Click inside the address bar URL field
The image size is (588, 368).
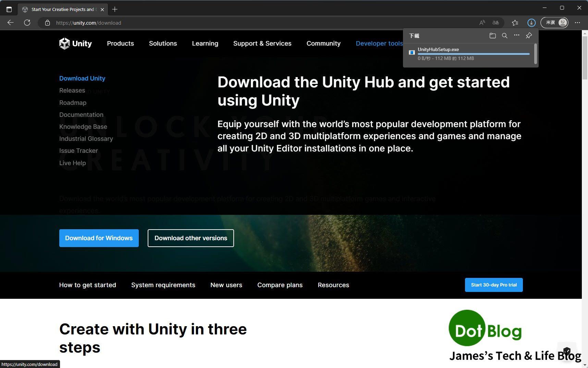coord(88,23)
